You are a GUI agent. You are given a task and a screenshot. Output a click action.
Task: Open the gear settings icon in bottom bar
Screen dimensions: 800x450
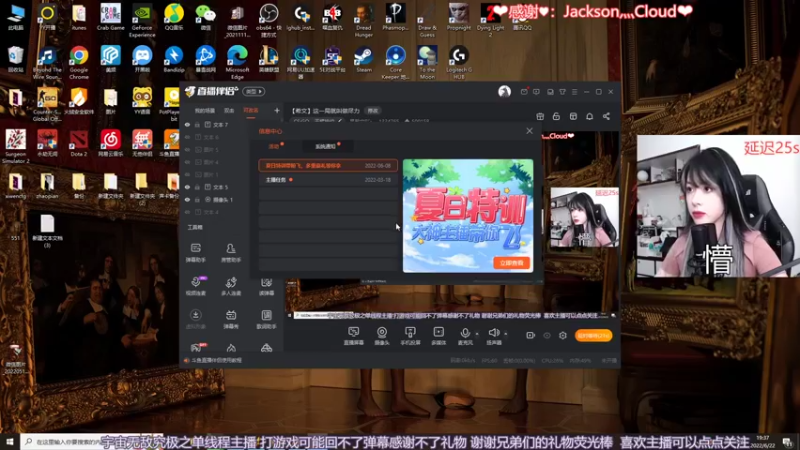[x=563, y=335]
